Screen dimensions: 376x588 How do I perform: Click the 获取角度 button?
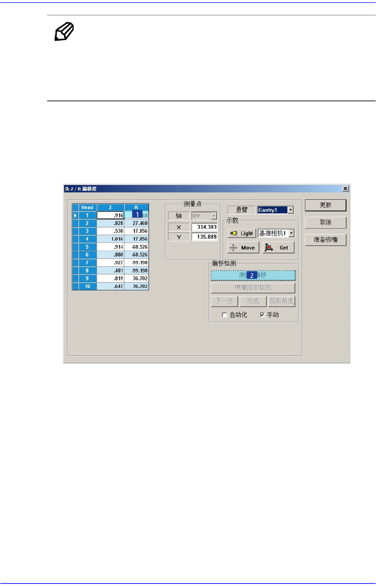point(282,302)
